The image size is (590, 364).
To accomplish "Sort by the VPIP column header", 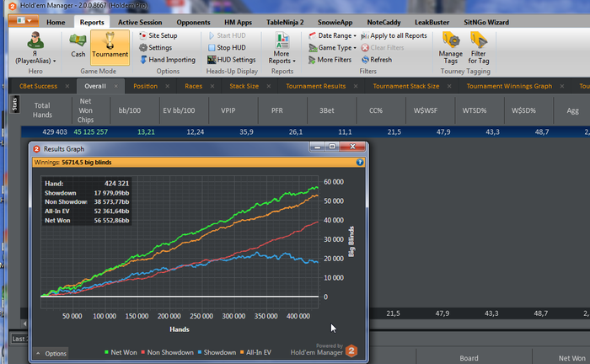I will [228, 110].
